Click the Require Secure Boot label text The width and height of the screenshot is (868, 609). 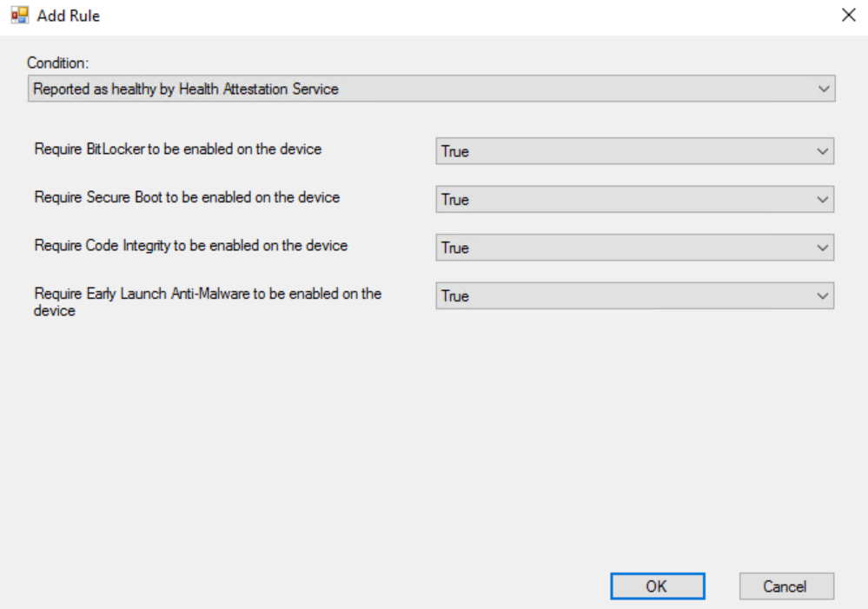pos(187,198)
